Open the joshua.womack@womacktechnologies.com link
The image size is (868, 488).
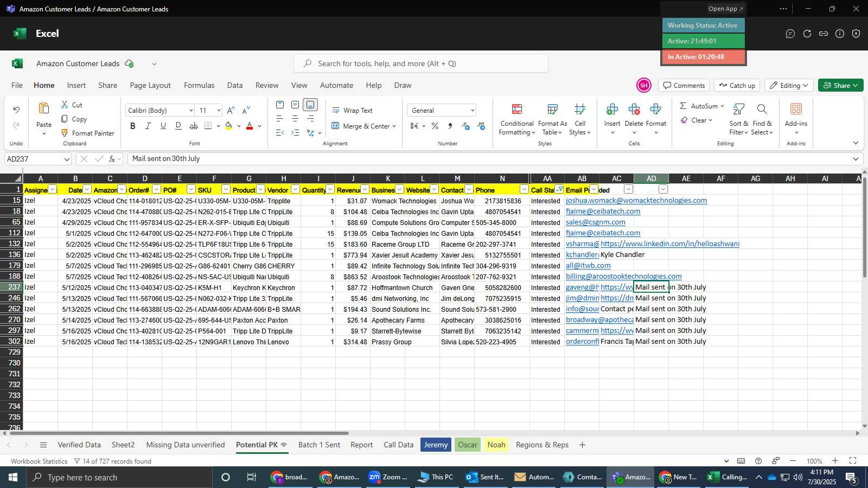636,201
